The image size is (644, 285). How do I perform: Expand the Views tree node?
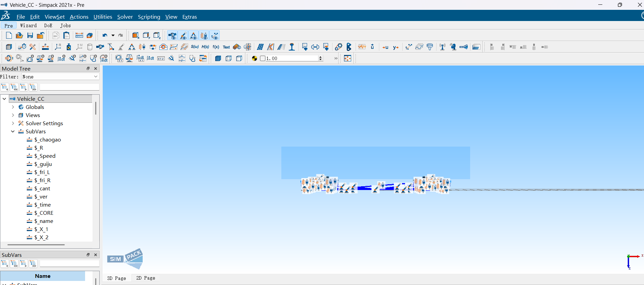13,115
